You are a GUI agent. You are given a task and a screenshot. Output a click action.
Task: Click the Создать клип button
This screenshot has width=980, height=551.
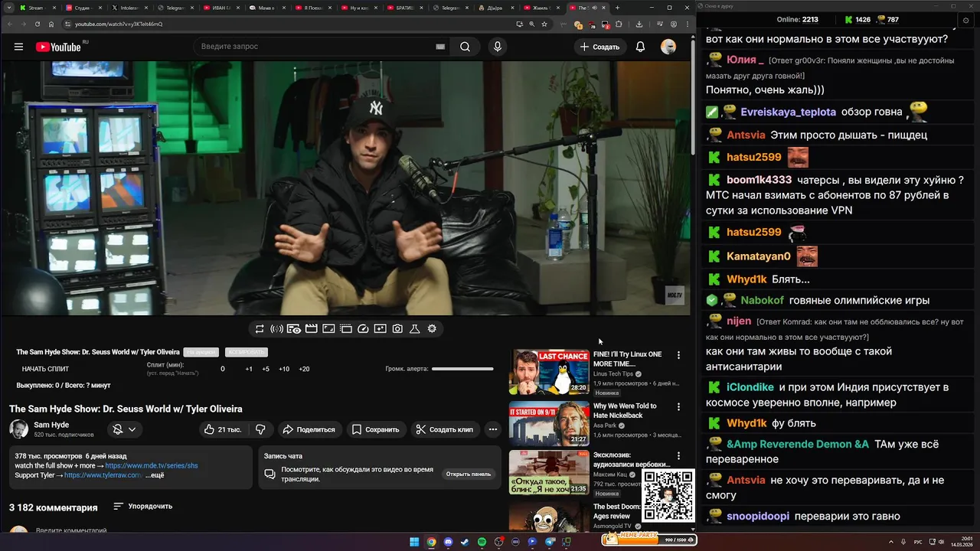(x=446, y=429)
